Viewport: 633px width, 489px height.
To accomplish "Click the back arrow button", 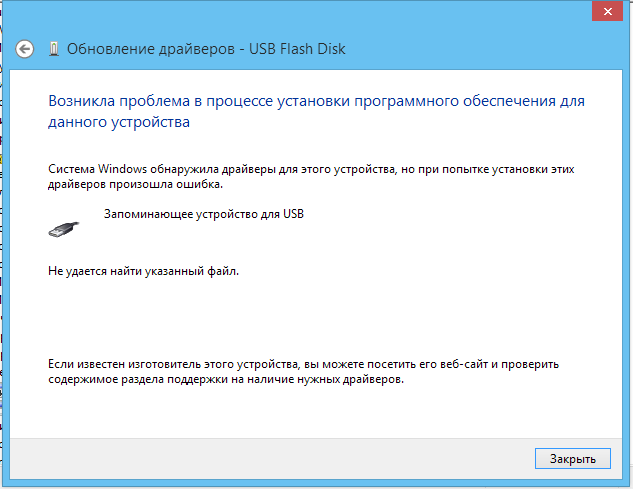I will [x=26, y=49].
